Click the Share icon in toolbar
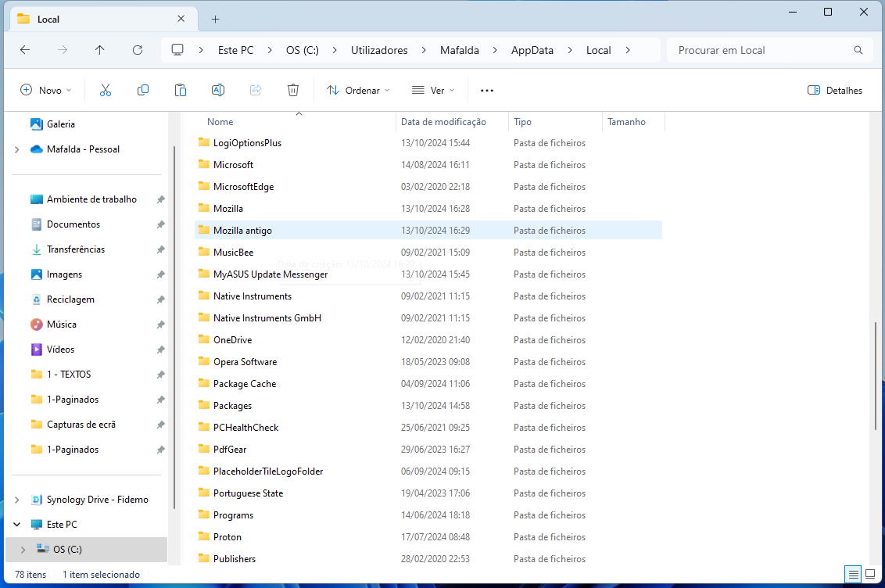The image size is (885, 588). pos(256,90)
